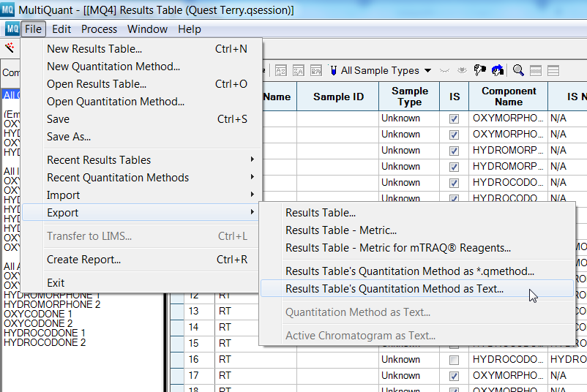Viewport: 587px width, 392px height.
Task: Close the open File menu from the menu bar
Action: point(34,29)
